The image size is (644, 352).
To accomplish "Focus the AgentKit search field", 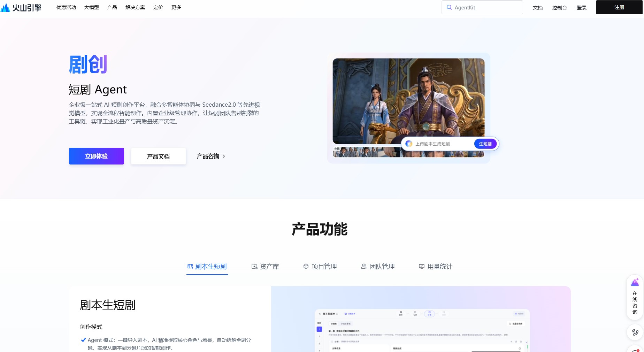I will (x=482, y=7).
